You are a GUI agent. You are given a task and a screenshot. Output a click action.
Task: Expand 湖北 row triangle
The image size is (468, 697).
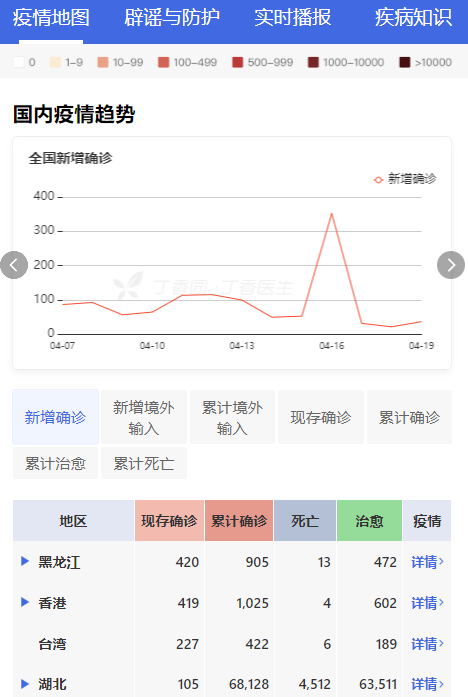(x=25, y=684)
